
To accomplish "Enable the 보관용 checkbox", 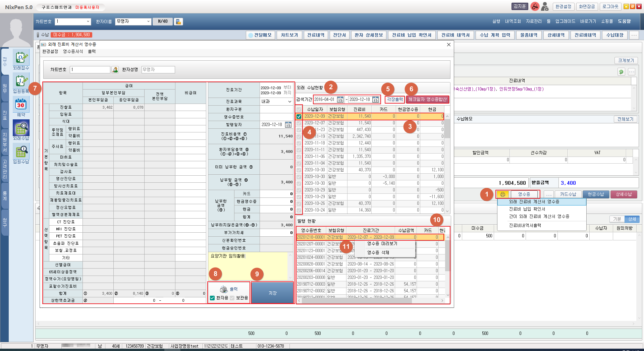I will [x=232, y=298].
